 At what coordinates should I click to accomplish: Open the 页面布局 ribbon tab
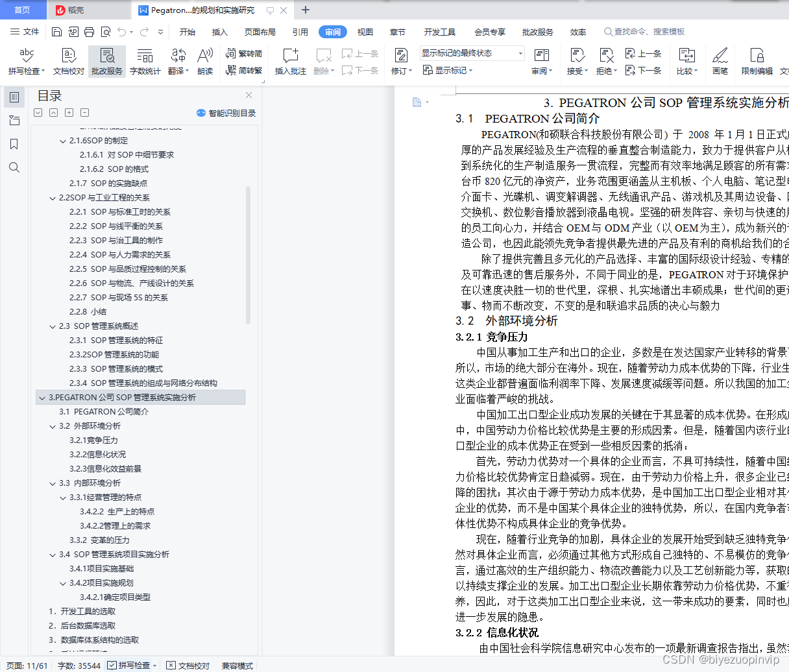(x=260, y=31)
